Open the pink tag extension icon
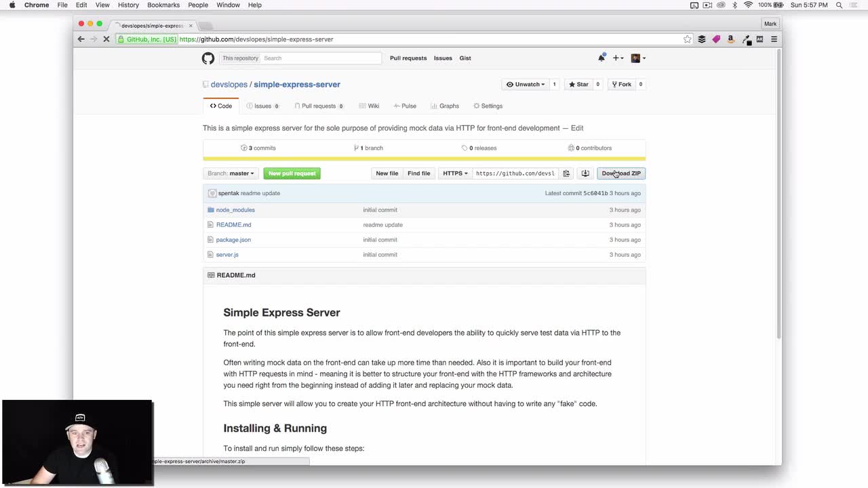 pyautogui.click(x=716, y=39)
